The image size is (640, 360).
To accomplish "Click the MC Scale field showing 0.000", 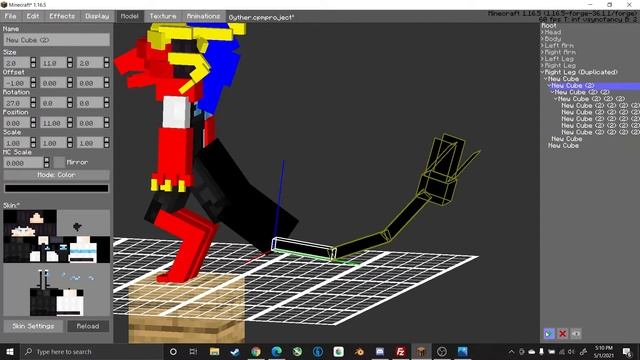I will 23,163.
